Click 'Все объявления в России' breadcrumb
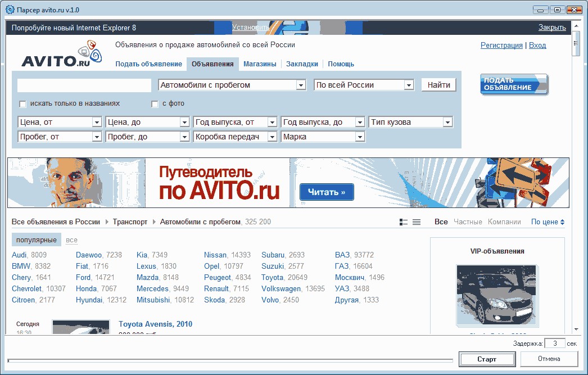Viewport: 588px width, 375px height. tap(56, 222)
